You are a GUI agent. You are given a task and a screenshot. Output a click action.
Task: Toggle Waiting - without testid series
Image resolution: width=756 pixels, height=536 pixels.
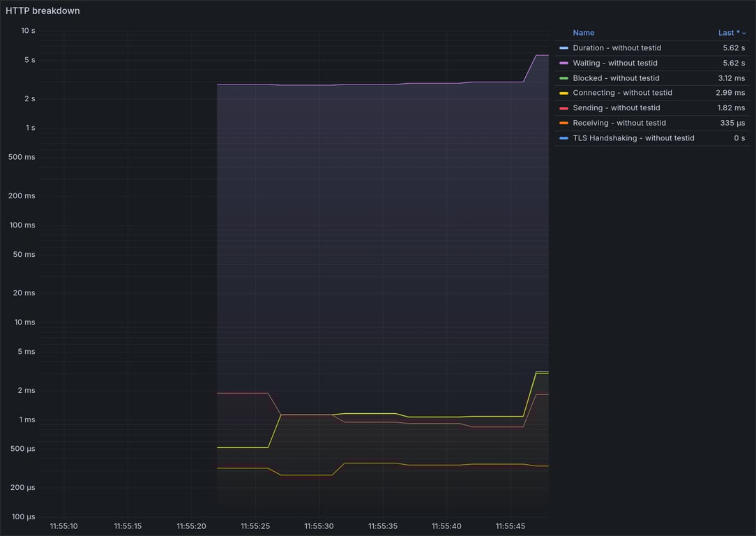click(x=614, y=63)
